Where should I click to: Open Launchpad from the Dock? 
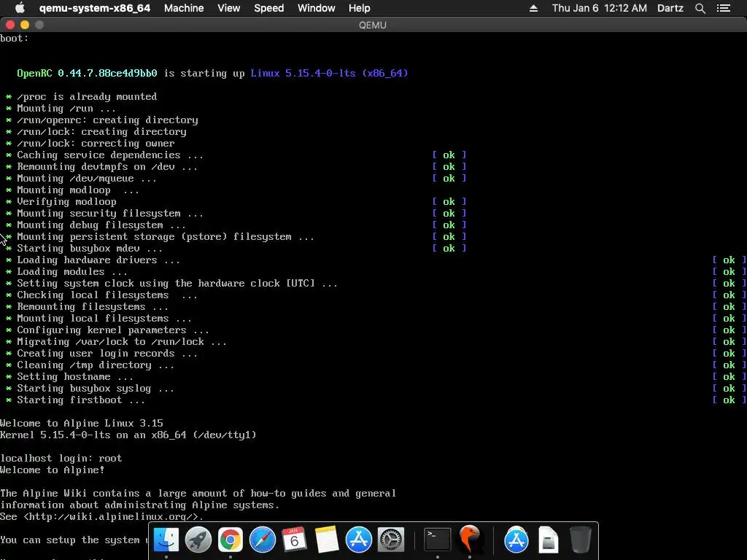click(198, 540)
